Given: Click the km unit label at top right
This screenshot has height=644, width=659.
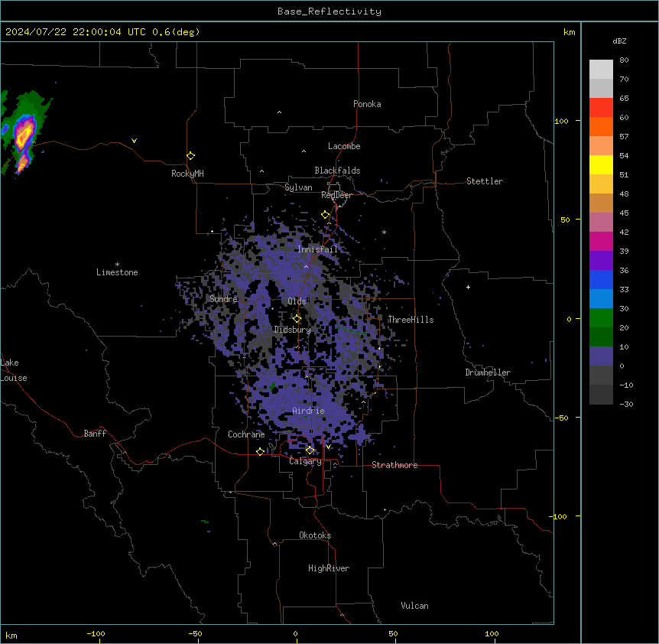Looking at the screenshot, I should (569, 32).
